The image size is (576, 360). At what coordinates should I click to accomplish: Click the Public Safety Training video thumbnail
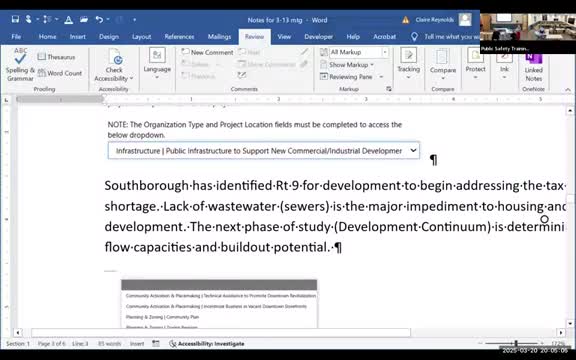click(528, 33)
